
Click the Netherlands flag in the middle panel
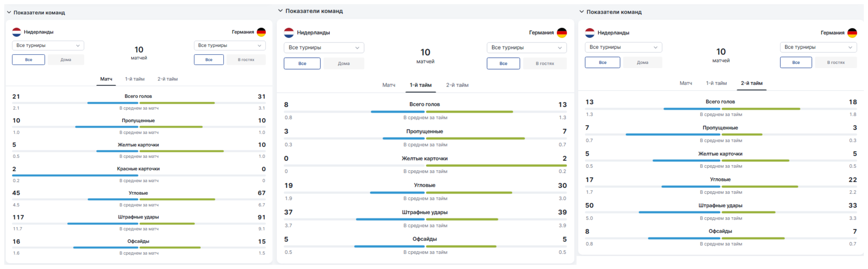(x=289, y=33)
